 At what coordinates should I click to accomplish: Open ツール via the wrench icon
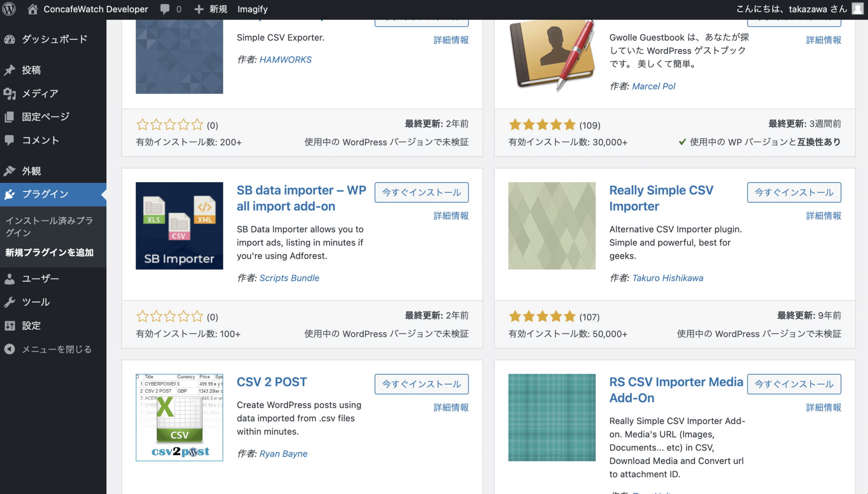pyautogui.click(x=10, y=302)
